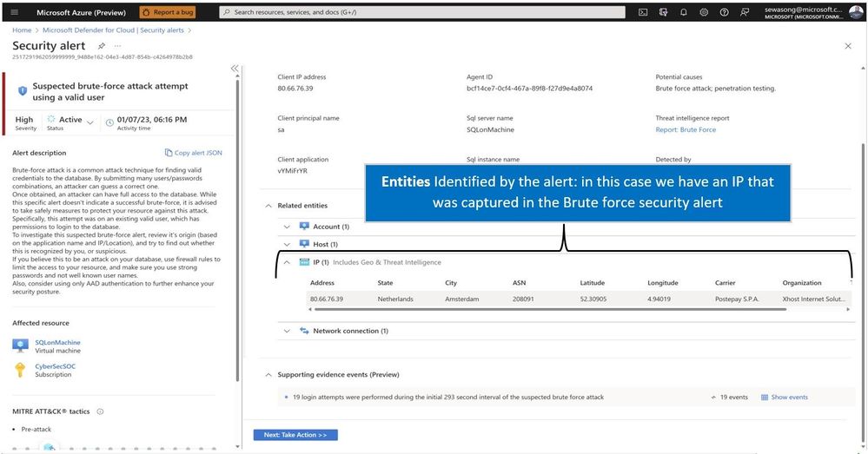
Task: Collapse the Related entities section
Action: (x=268, y=205)
